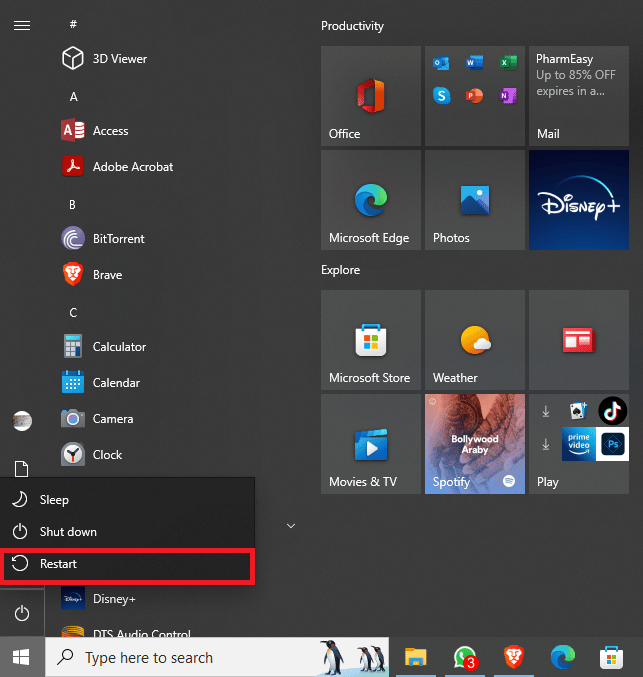643x677 pixels.
Task: Open Brave from the taskbar
Action: coord(513,657)
